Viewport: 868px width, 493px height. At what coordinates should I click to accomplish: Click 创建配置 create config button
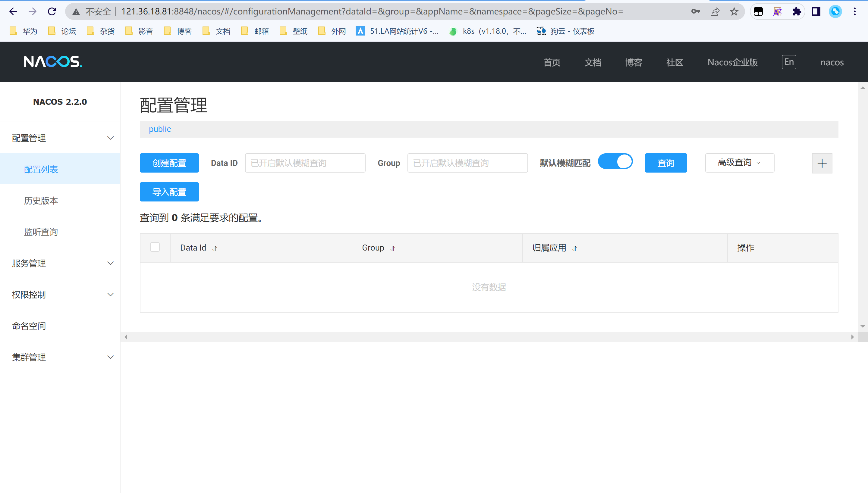tap(169, 163)
